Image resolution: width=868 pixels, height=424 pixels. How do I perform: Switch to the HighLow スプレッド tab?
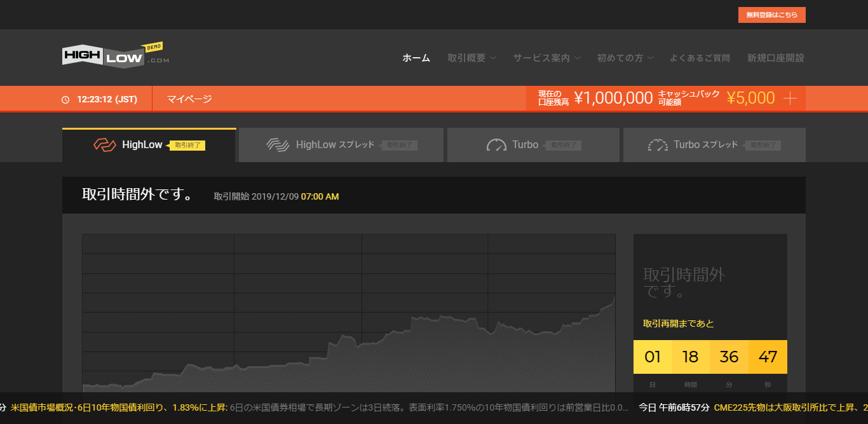click(341, 145)
